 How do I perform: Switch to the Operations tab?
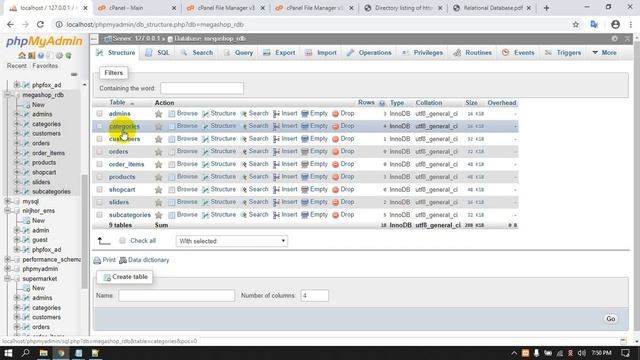point(369,53)
